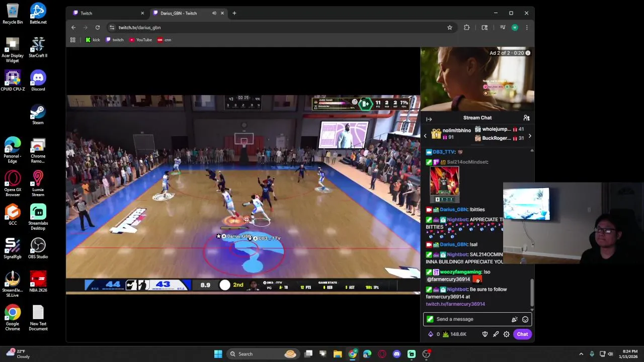Open nolimitbhino top gifter entry
Screen dimensions: 644x362
450,133
